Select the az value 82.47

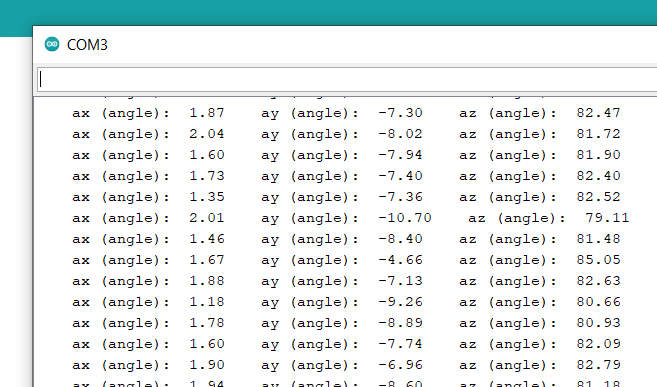coord(598,113)
